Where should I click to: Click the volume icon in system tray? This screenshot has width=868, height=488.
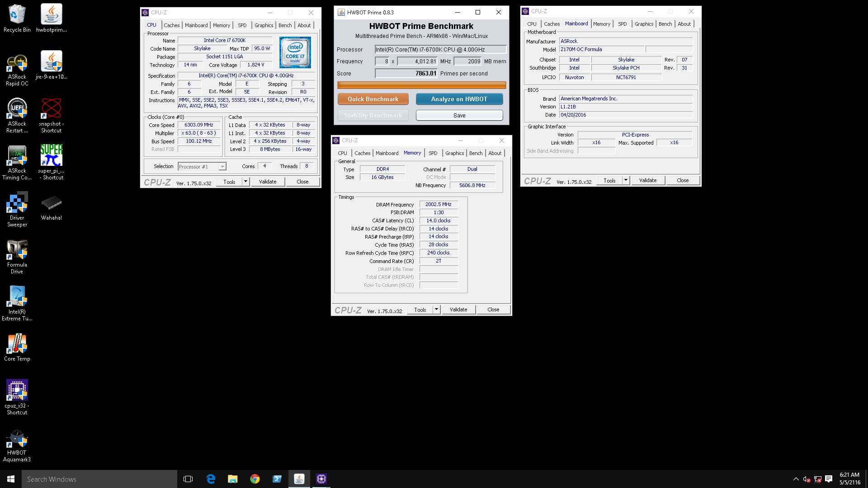coord(807,479)
